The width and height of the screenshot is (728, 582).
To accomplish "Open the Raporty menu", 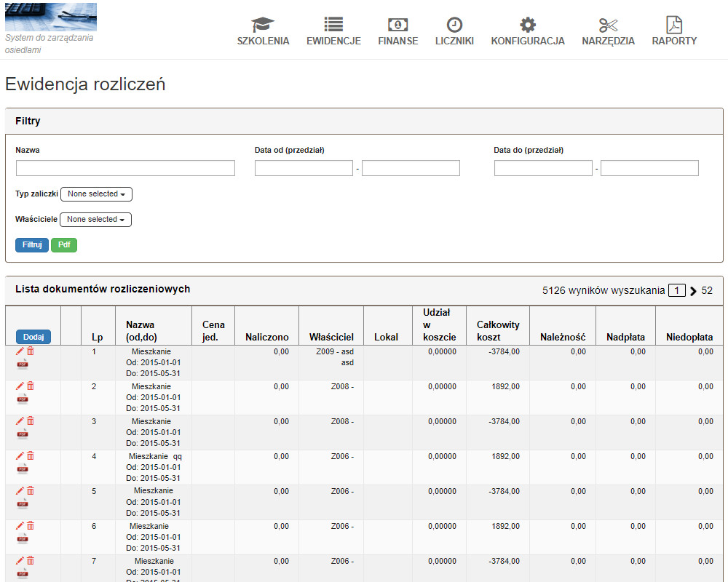I will 674,33.
